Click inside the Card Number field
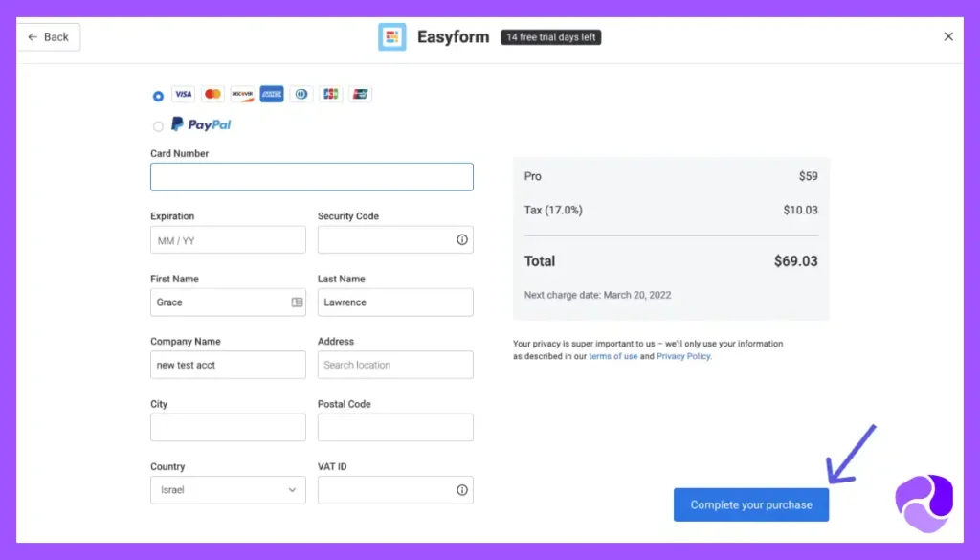This screenshot has width=980, height=560. (x=311, y=177)
